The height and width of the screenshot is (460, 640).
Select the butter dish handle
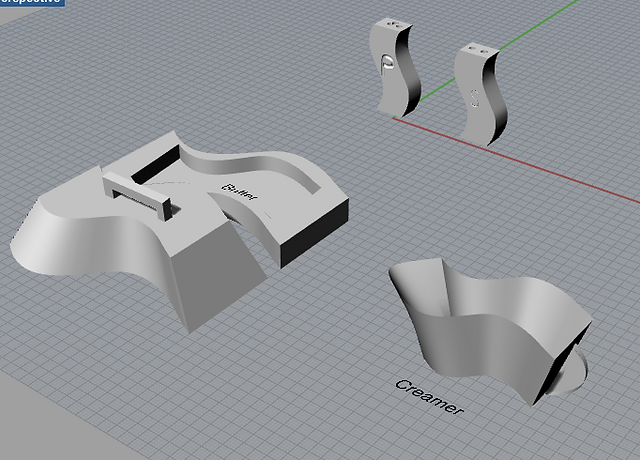(137, 196)
